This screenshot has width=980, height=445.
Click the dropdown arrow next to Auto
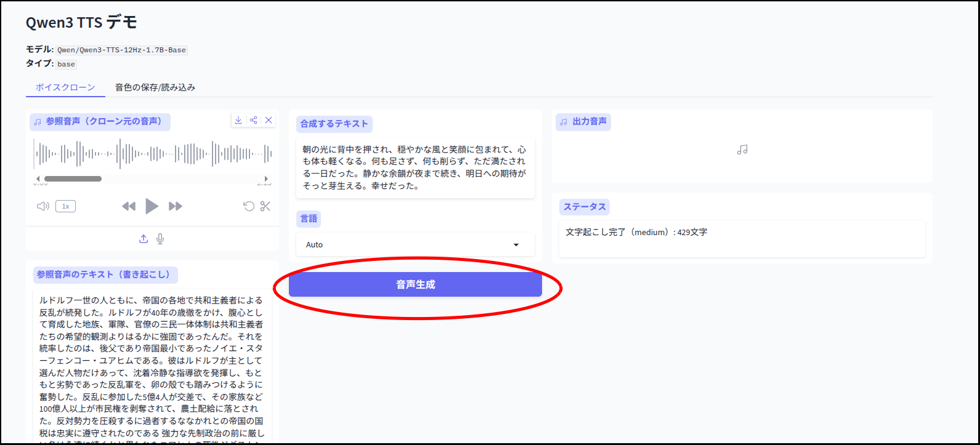pos(516,245)
